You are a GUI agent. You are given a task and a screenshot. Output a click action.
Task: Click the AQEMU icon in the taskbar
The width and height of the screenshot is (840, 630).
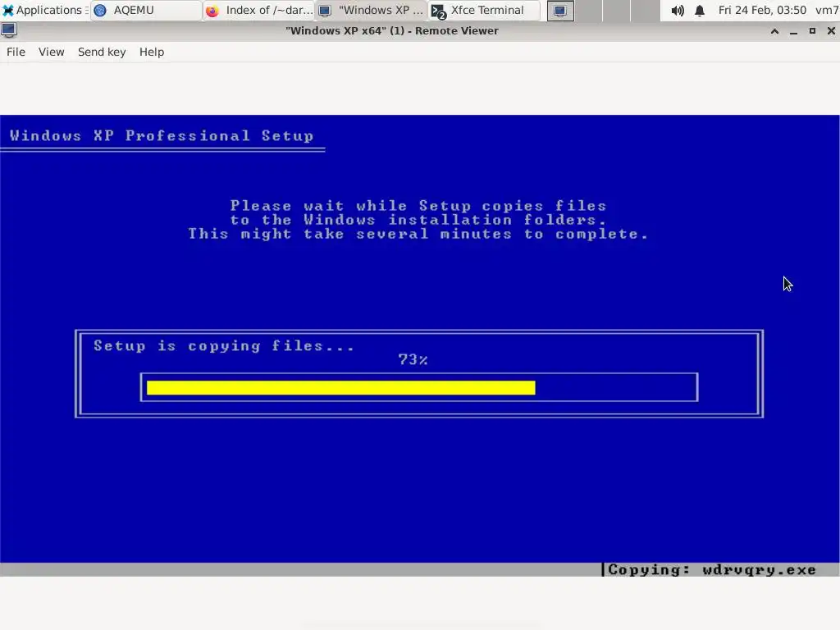tap(100, 10)
